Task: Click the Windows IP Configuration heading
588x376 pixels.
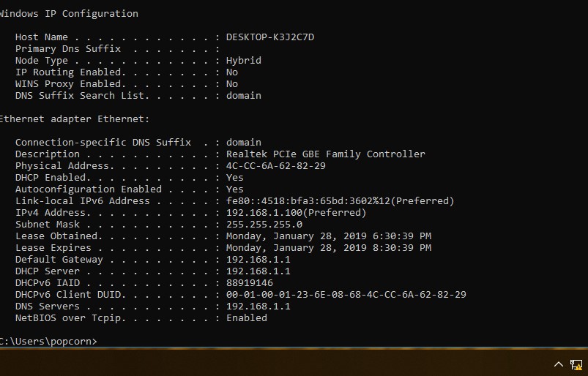Action: [69, 13]
